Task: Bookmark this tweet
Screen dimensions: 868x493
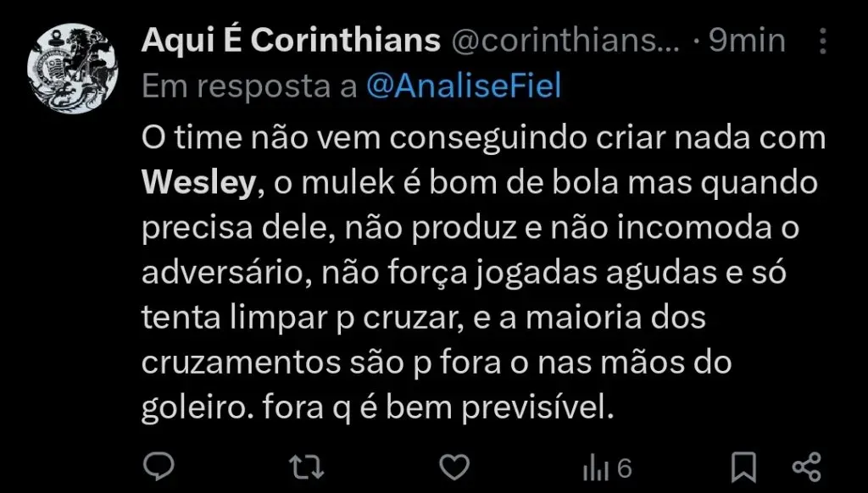Action: 744,465
